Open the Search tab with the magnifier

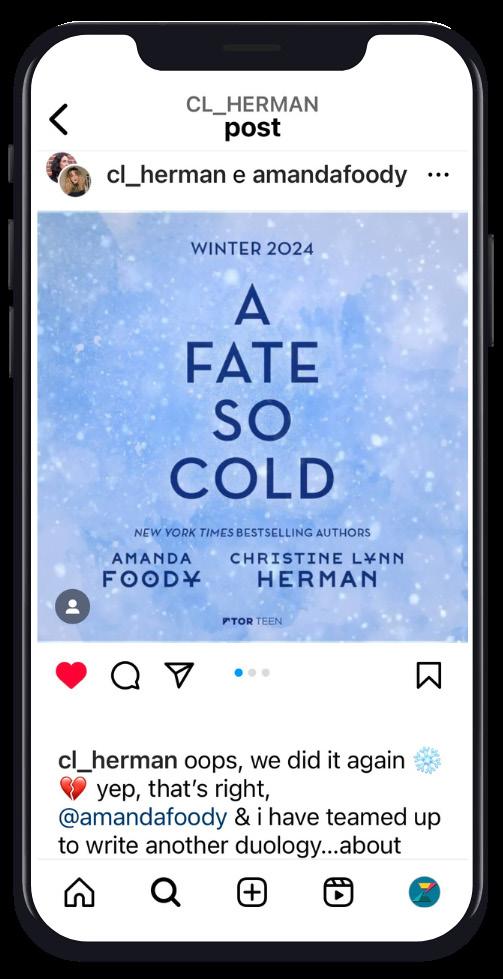[165, 892]
